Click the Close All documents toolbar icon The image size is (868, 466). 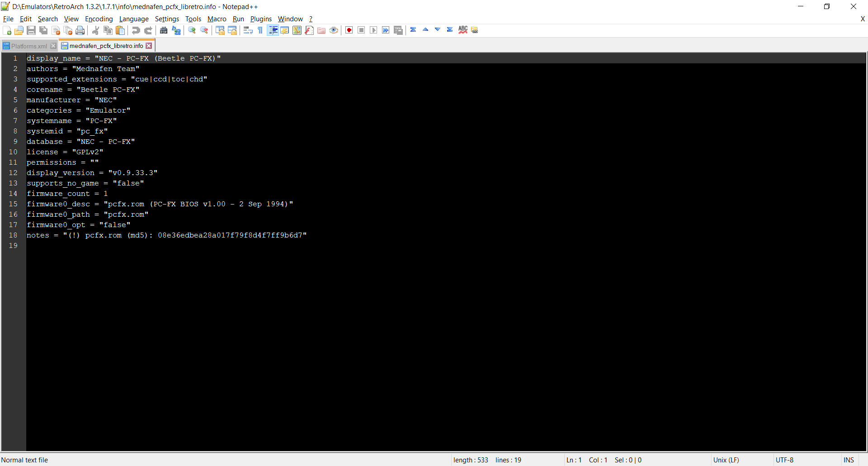[68, 30]
